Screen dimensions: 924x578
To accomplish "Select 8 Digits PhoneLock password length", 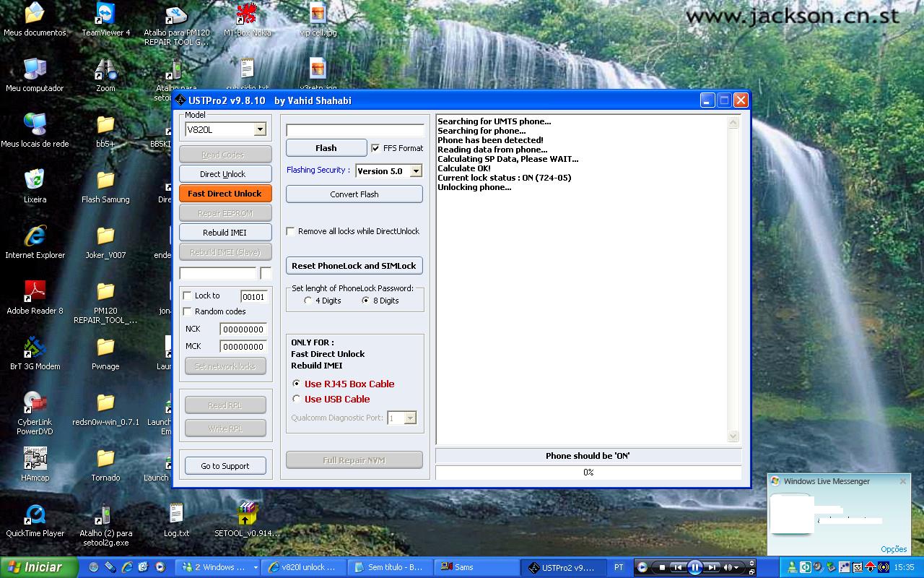I will (x=366, y=301).
